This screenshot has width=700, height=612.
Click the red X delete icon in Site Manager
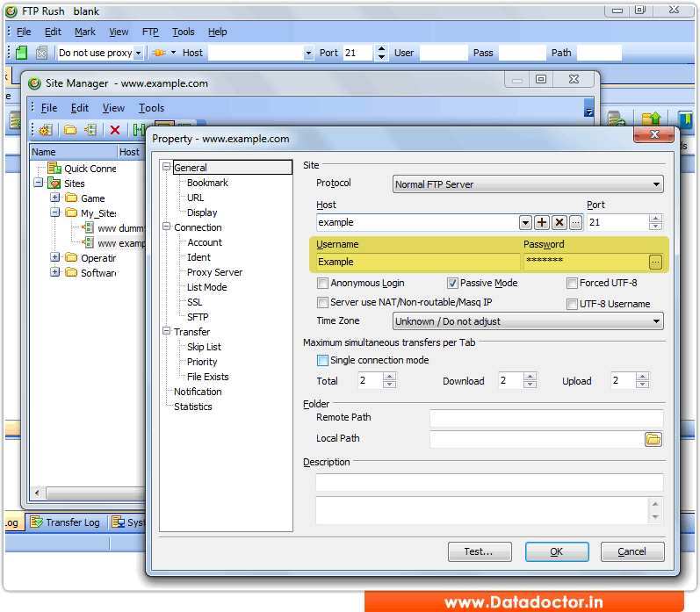(x=115, y=130)
